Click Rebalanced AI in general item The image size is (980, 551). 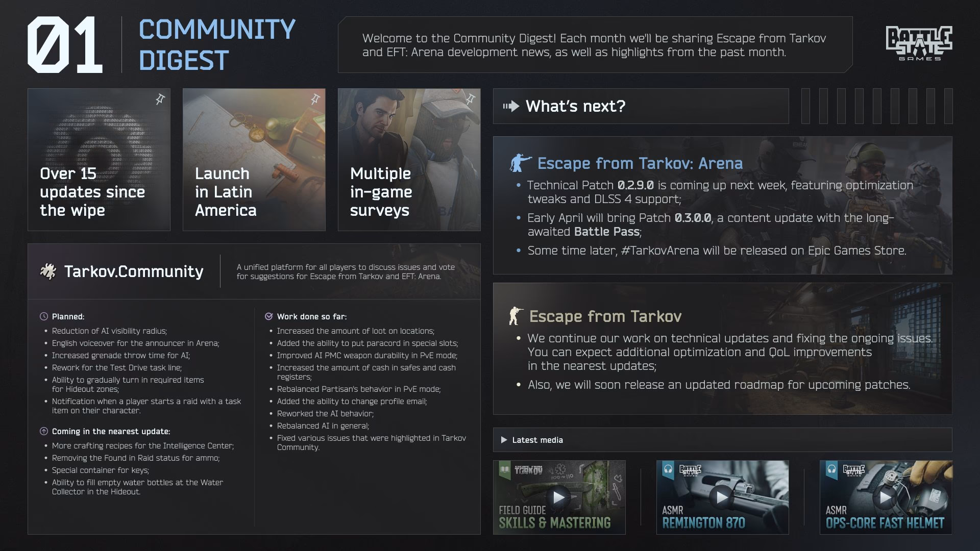323,425
